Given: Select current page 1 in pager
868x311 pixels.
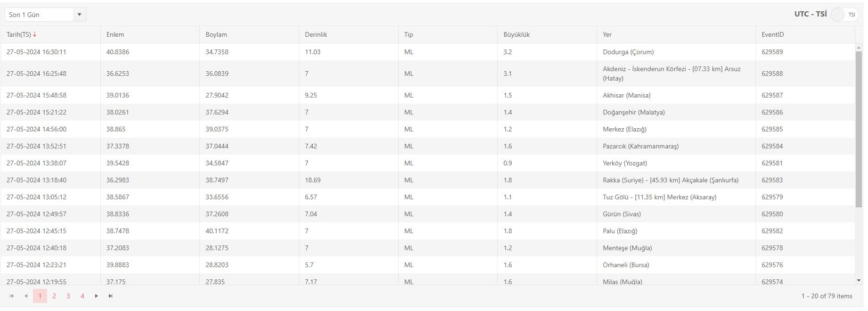Looking at the screenshot, I should click(40, 296).
